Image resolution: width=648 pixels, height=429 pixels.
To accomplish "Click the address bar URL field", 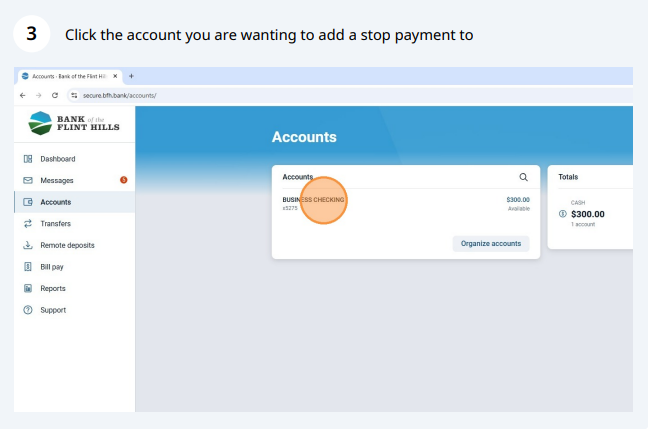I will 350,95.
